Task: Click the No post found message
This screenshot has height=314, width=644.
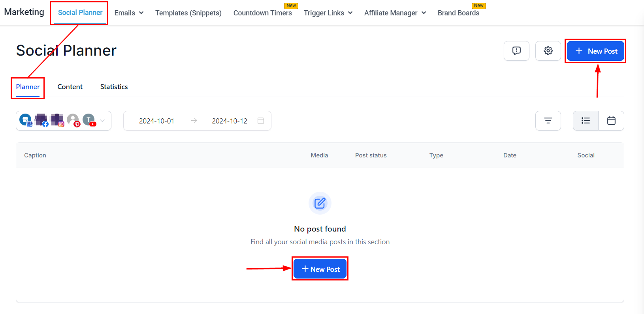Action: click(x=320, y=229)
